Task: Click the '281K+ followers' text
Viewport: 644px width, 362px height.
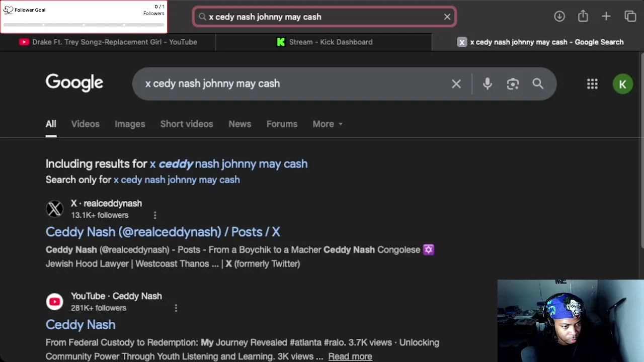Action: click(99, 308)
